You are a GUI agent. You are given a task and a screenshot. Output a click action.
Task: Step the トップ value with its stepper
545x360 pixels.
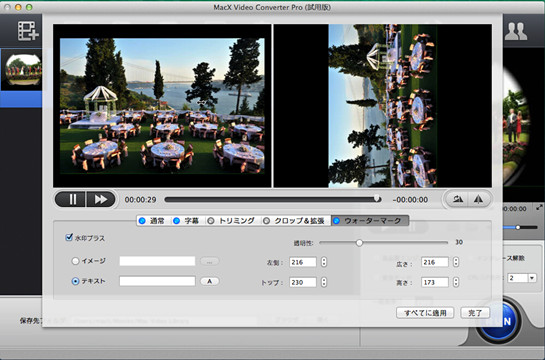(x=324, y=282)
